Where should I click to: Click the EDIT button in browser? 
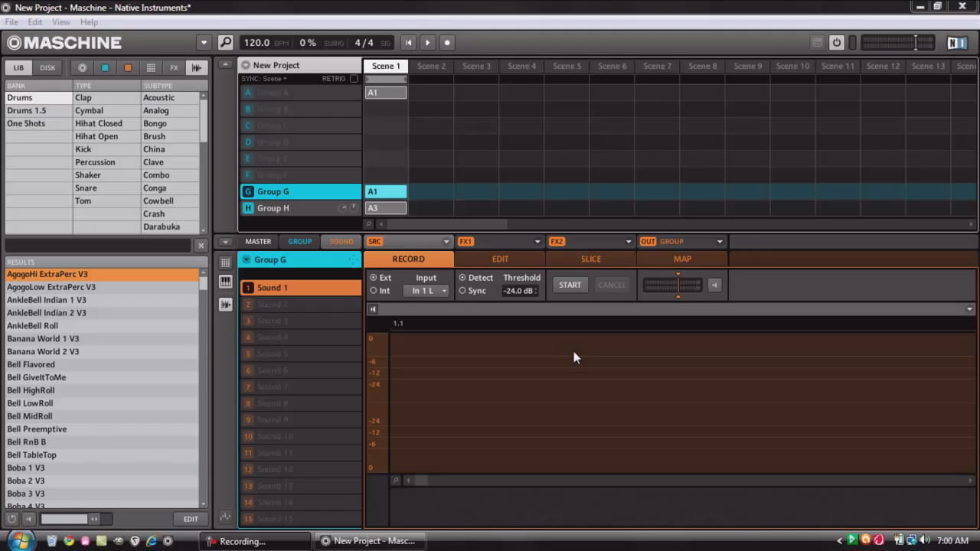(191, 519)
